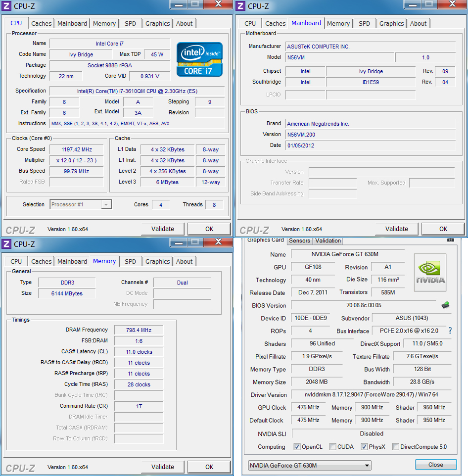Click the CPU-Z logo icon in Memory window title bar

pos(6,244)
